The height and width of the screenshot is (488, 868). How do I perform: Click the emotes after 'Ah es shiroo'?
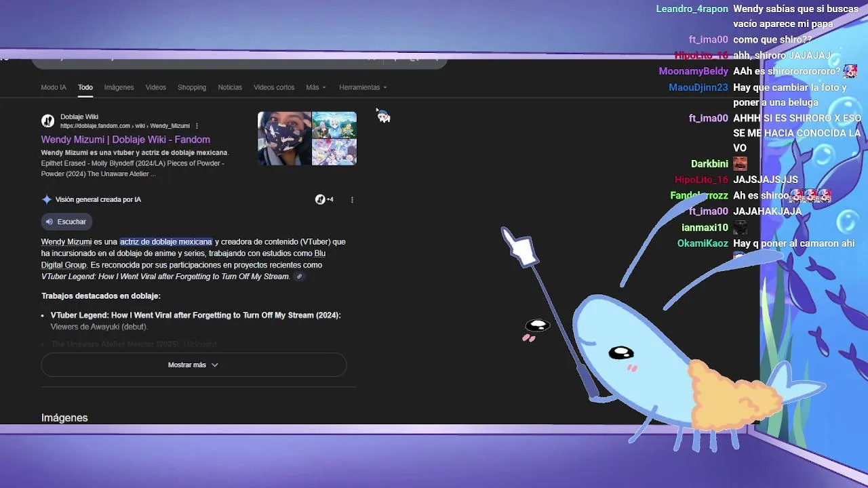tap(810, 195)
